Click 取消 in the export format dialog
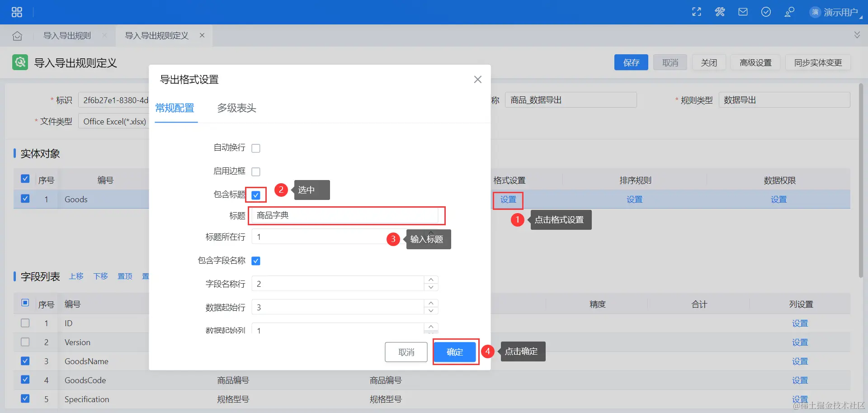 pos(406,352)
